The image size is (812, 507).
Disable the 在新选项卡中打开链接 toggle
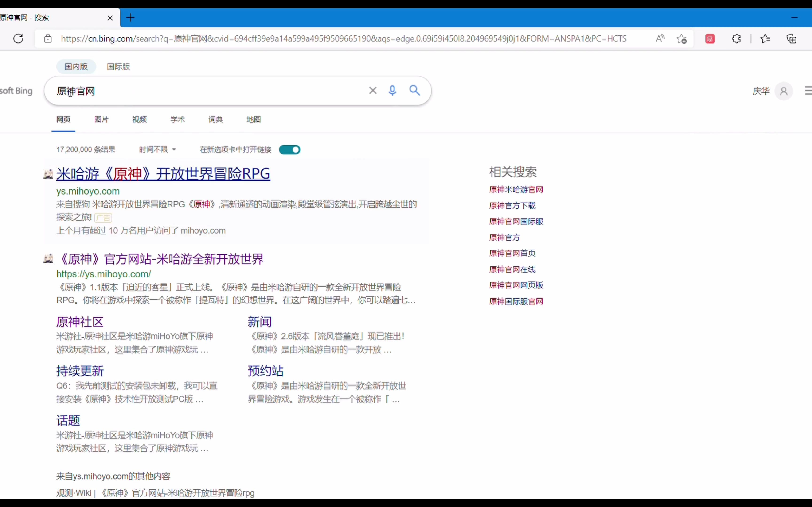pyautogui.click(x=289, y=150)
